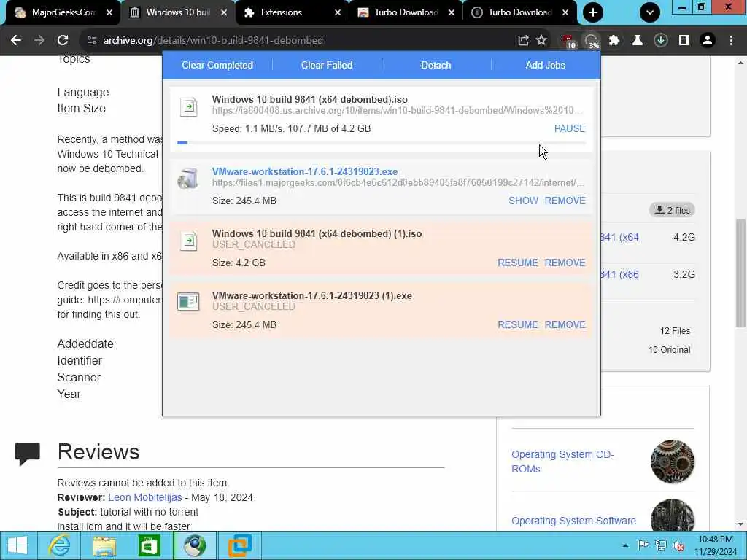747x560 pixels.
Task: Click the VMware installer file icon
Action: (x=187, y=179)
